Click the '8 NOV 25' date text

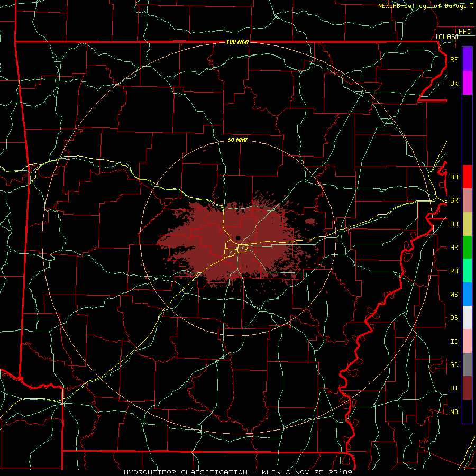pyautogui.click(x=305, y=472)
